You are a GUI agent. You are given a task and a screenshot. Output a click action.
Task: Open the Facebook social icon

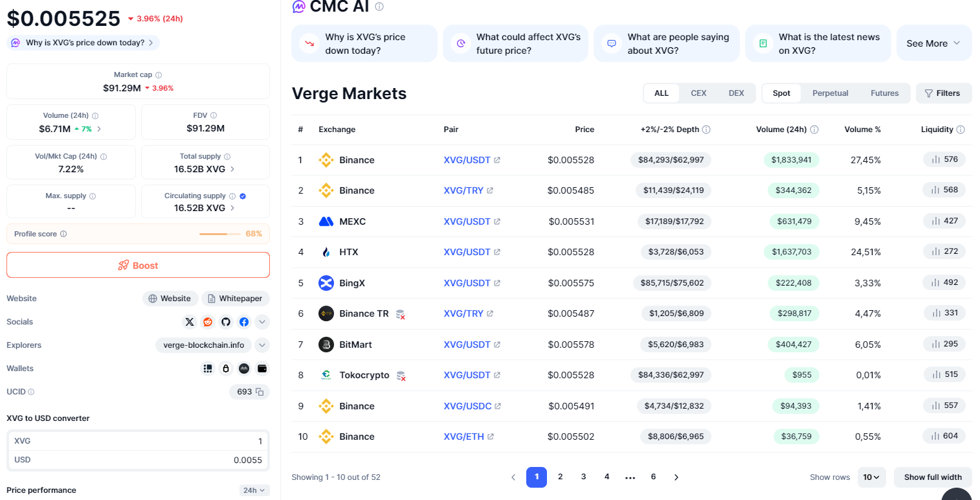tap(244, 322)
